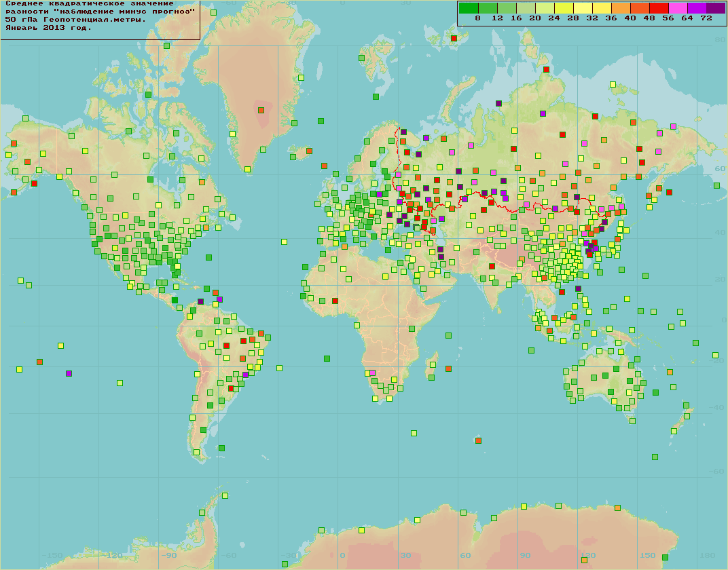728x570 pixels.
Task: Click longitude label '0' on the bottom axis
Action: pos(343,555)
